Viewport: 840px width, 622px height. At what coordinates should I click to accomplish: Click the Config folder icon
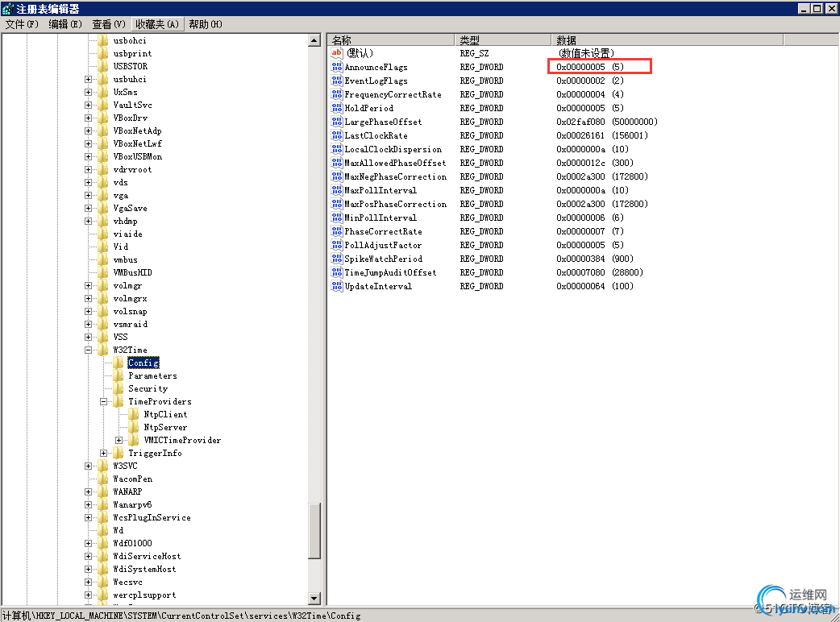point(119,363)
